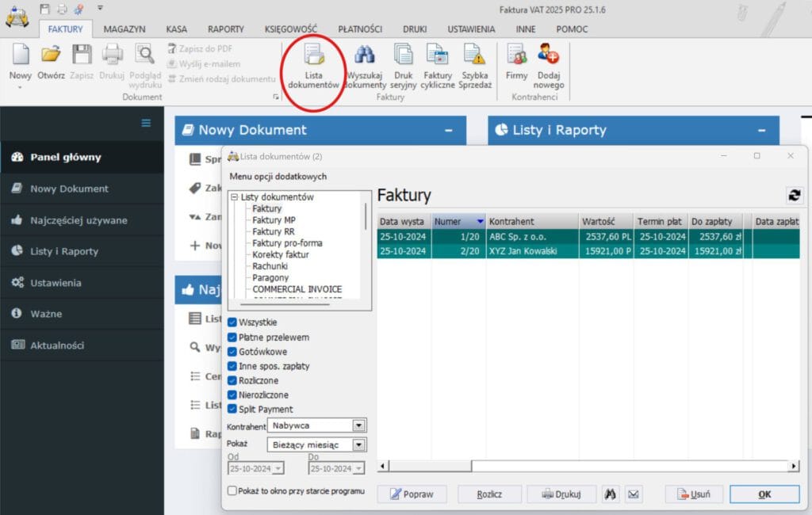This screenshot has height=515, width=812.
Task: Click the Usuń button
Action: point(694,494)
